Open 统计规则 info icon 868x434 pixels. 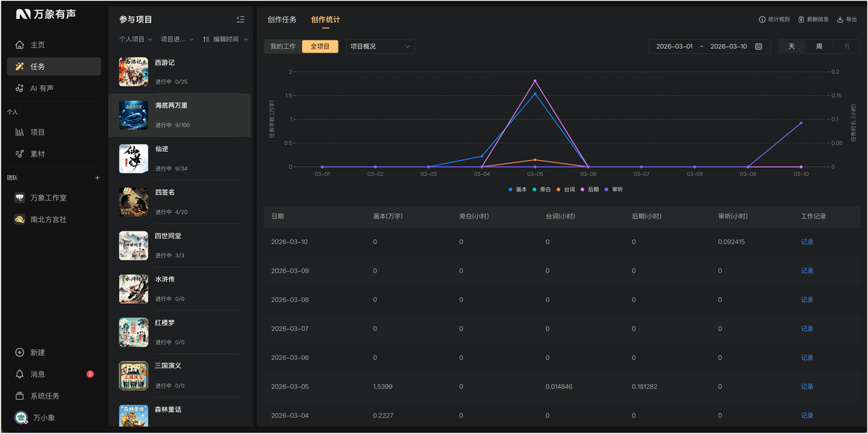(762, 20)
